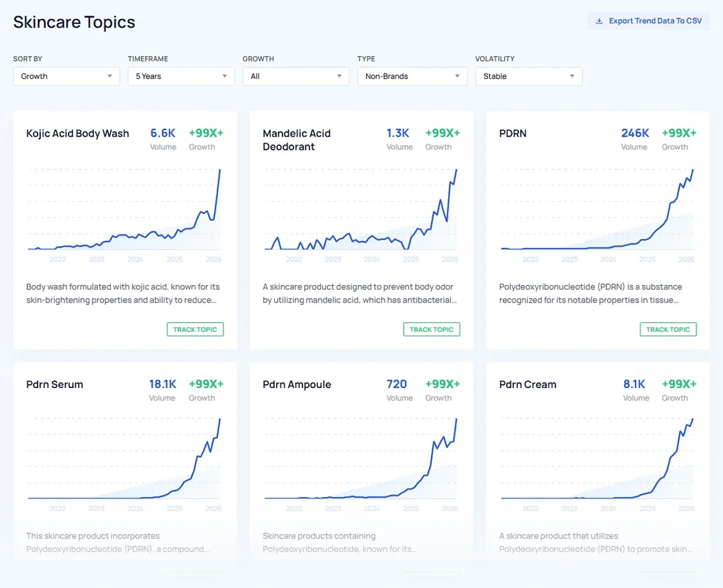723x588 pixels.
Task: Click the Kojic Acid Body Wash title
Action: [77, 133]
